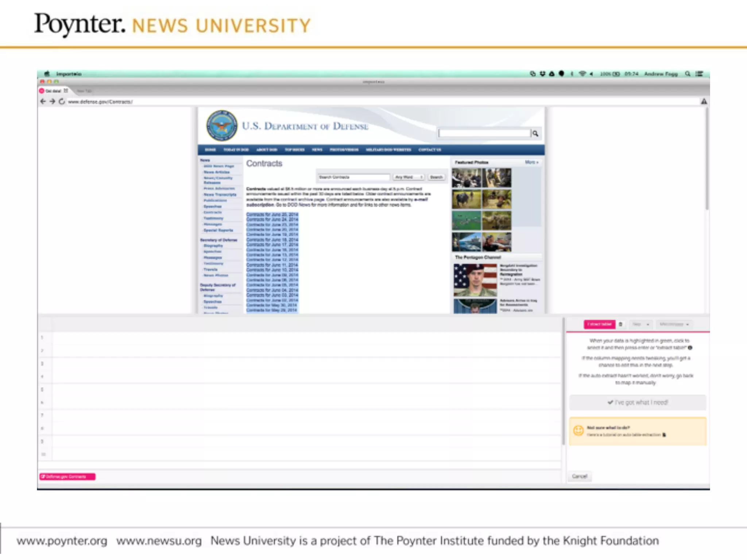Switch to the New Tab tab
The image size is (747, 560).
(x=84, y=91)
